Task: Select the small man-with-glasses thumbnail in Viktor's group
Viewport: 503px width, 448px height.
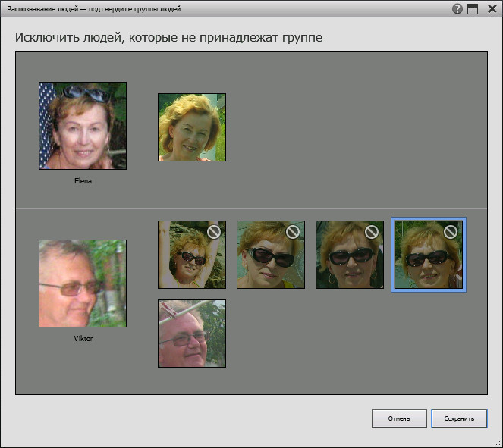Action: coord(192,334)
